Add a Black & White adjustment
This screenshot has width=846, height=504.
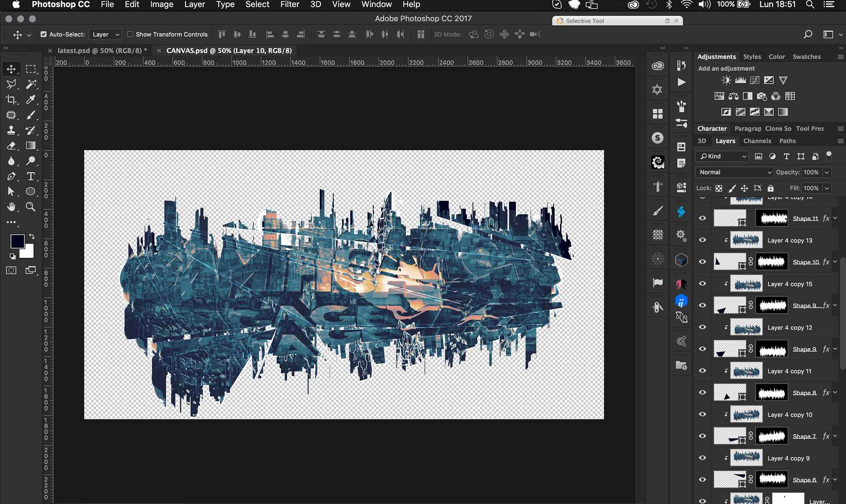coord(748,96)
